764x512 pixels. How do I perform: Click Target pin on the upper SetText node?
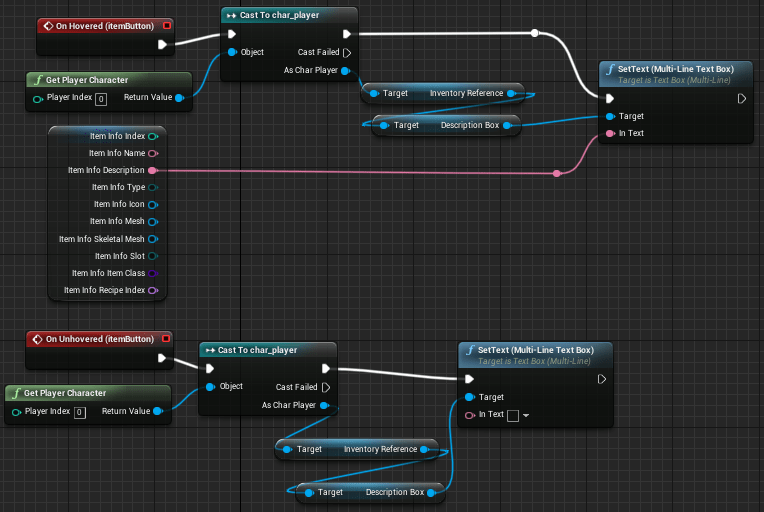tap(609, 116)
